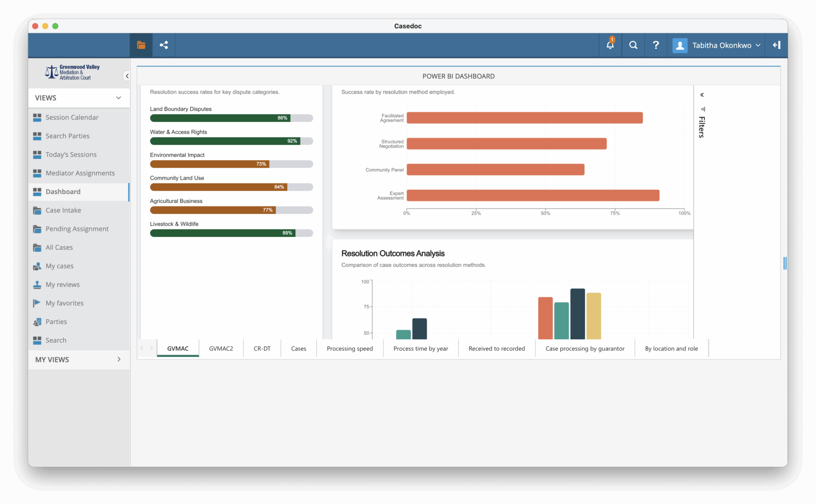The height and width of the screenshot is (504, 816).
Task: Click the Today's Sessions grid icon
Action: click(37, 155)
